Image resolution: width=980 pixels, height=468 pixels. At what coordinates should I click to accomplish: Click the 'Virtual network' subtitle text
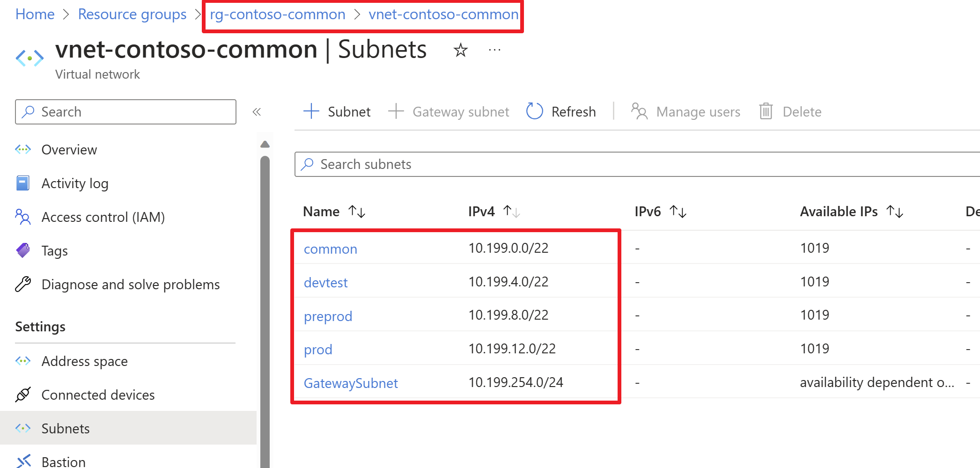tap(97, 74)
